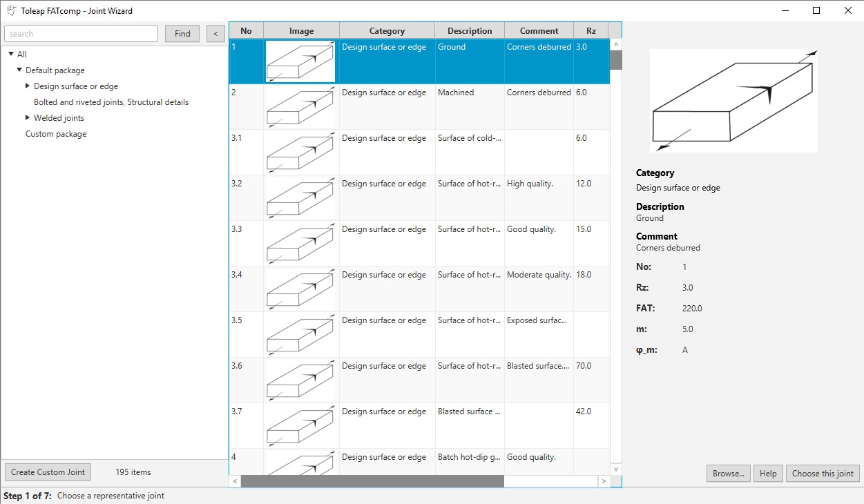Click the scroll up arrow of table

click(x=616, y=45)
